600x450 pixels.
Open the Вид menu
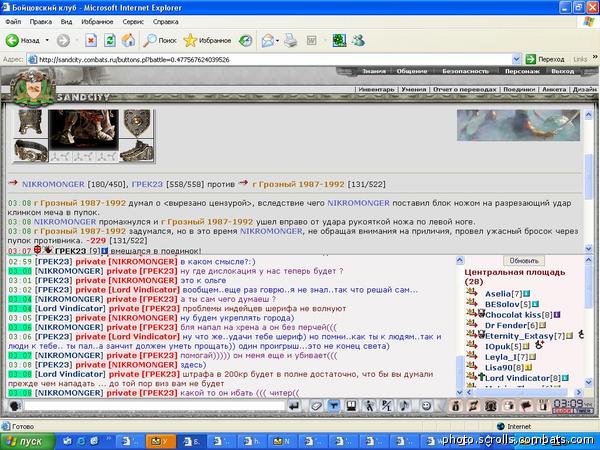pyautogui.click(x=66, y=22)
